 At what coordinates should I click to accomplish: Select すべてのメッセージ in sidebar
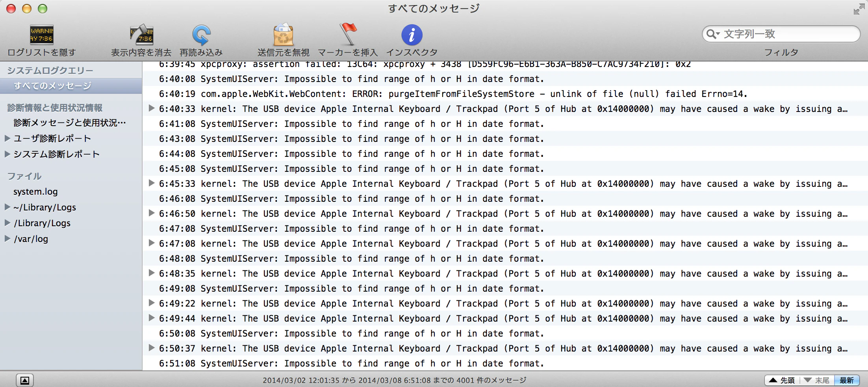pyautogui.click(x=71, y=86)
